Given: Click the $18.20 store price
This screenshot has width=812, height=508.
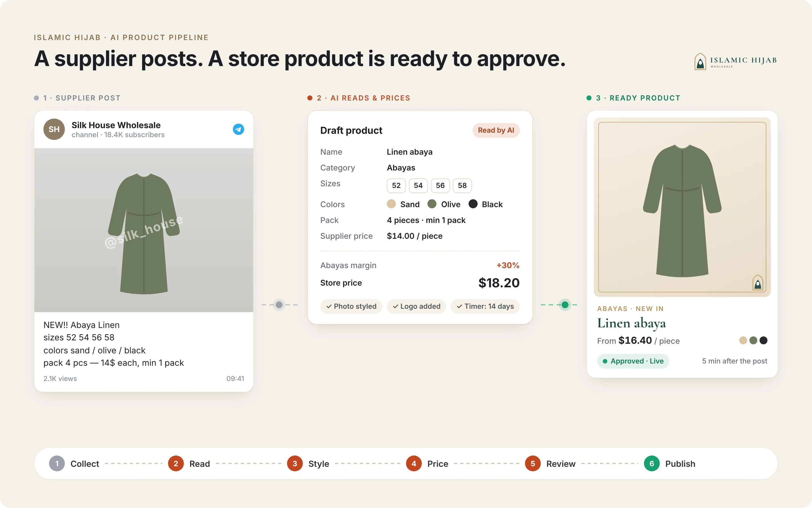Looking at the screenshot, I should (x=499, y=283).
